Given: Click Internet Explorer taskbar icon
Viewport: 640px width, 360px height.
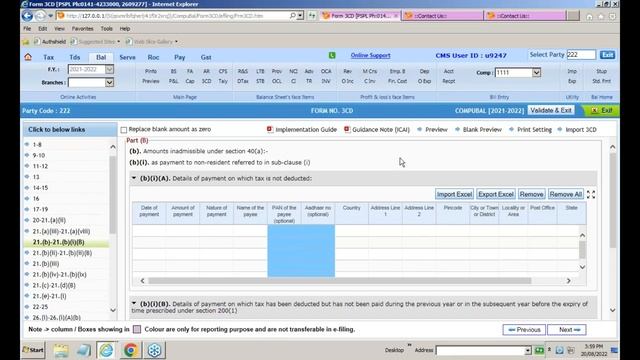Looking at the screenshot, I should click(107, 350).
